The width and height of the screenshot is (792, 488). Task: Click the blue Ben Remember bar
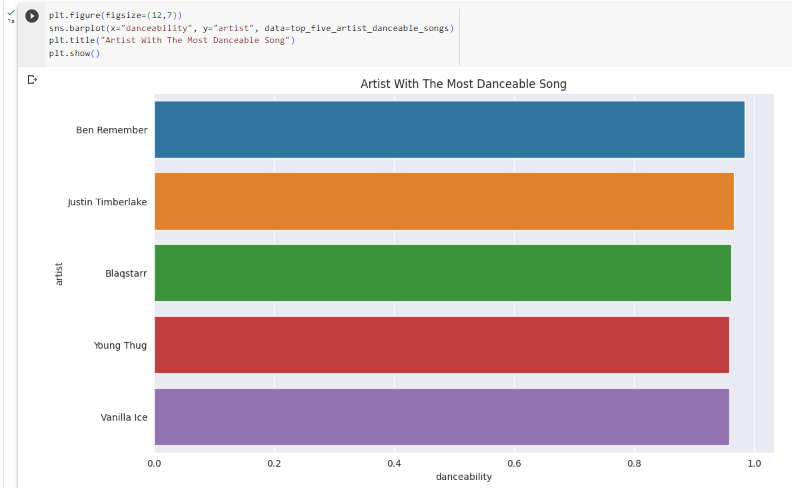(x=450, y=130)
